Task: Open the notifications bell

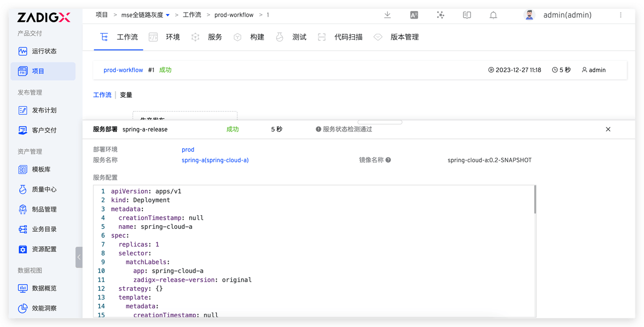Action: (x=493, y=15)
